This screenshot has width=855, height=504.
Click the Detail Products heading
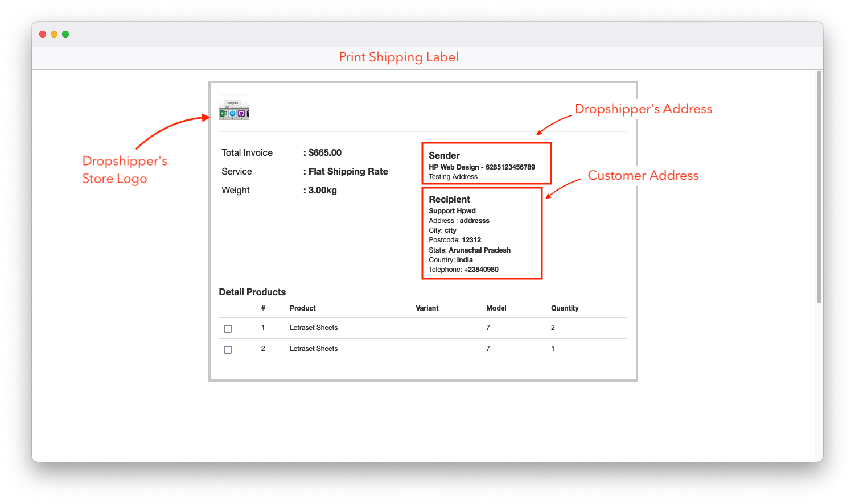(252, 292)
